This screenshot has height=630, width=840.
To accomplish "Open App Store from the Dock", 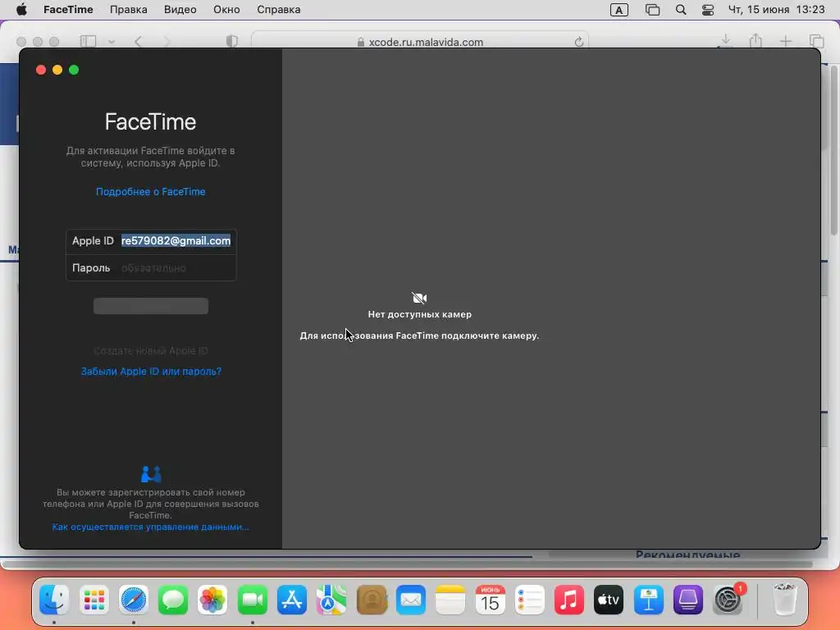I will (x=292, y=600).
